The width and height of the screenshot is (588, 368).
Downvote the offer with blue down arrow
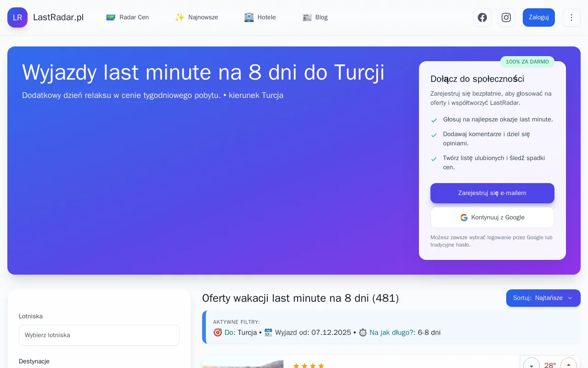point(531,365)
